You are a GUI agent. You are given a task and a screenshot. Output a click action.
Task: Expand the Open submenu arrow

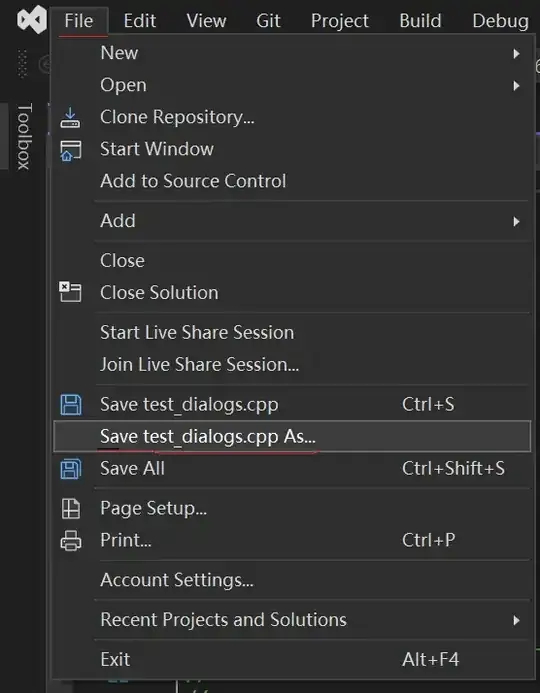(x=516, y=85)
